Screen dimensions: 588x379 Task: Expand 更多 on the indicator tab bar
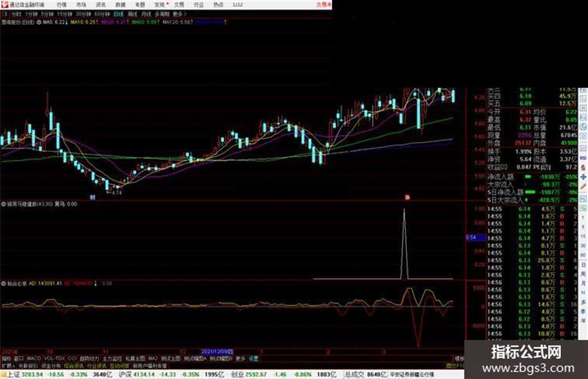pyautogui.click(x=240, y=358)
